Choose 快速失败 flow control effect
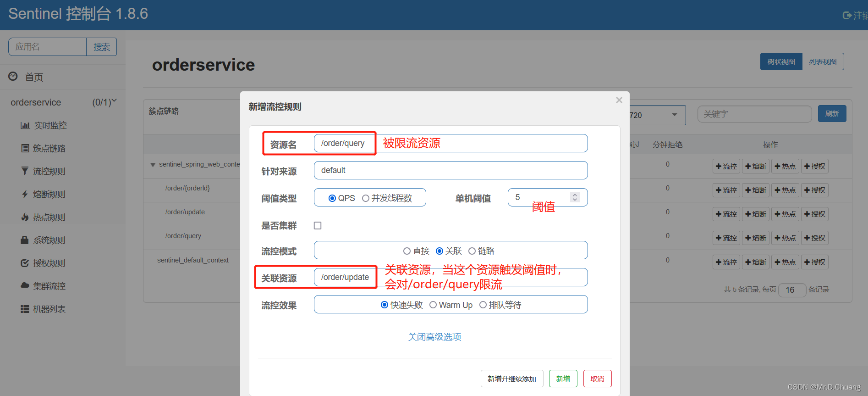Viewport: 868px width, 396px height. click(385, 305)
